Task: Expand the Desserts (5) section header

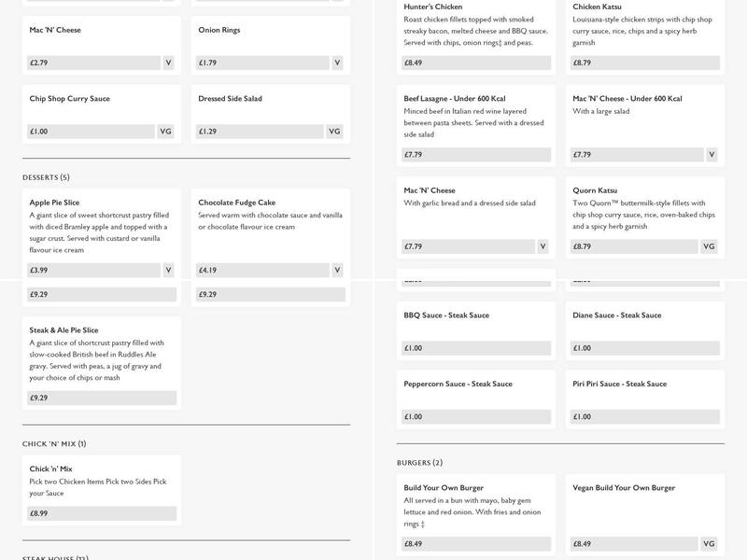Action: point(46,177)
